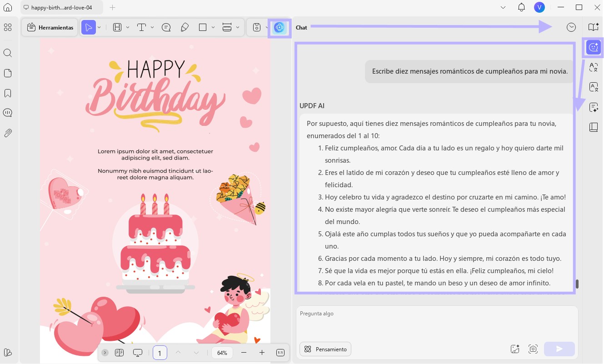
Task: Select the stamp tool
Action: (257, 28)
